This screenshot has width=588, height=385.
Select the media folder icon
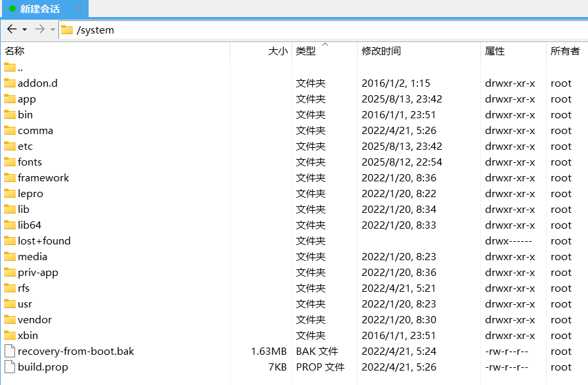tap(10, 256)
